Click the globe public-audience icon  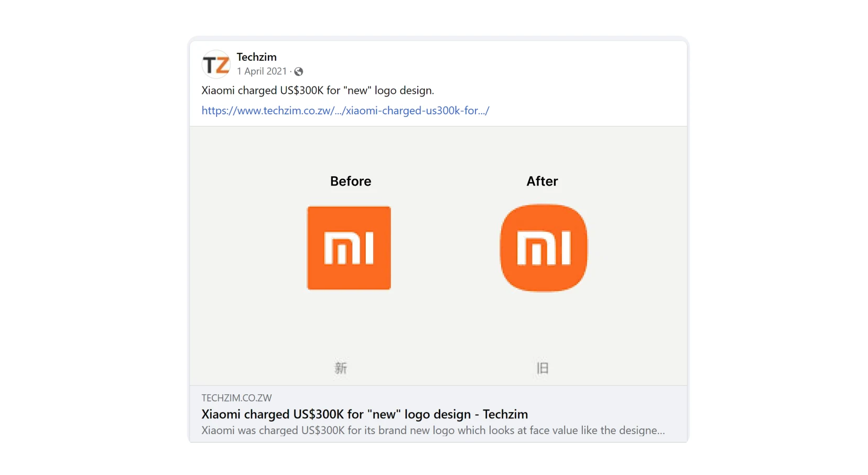tap(299, 72)
